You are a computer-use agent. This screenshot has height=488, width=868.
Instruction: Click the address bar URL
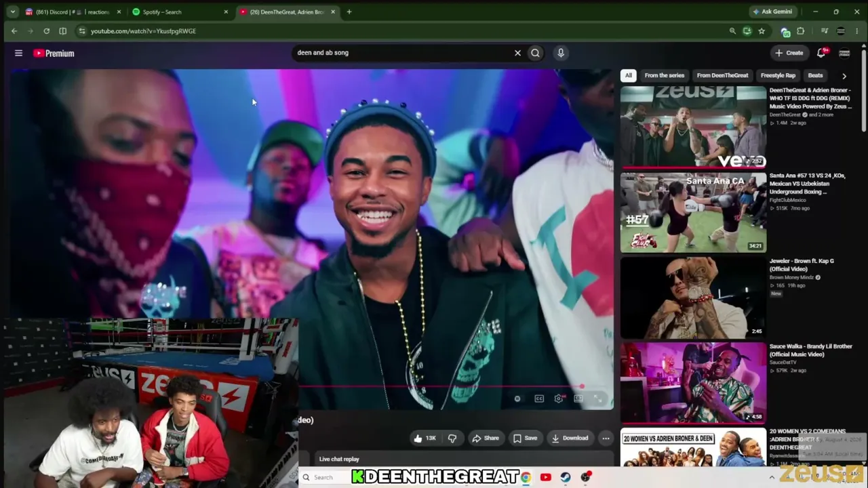pos(143,31)
